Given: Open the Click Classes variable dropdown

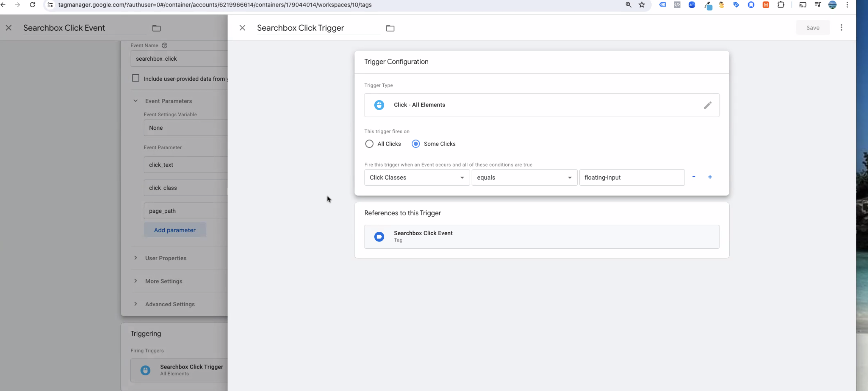Looking at the screenshot, I should point(417,178).
